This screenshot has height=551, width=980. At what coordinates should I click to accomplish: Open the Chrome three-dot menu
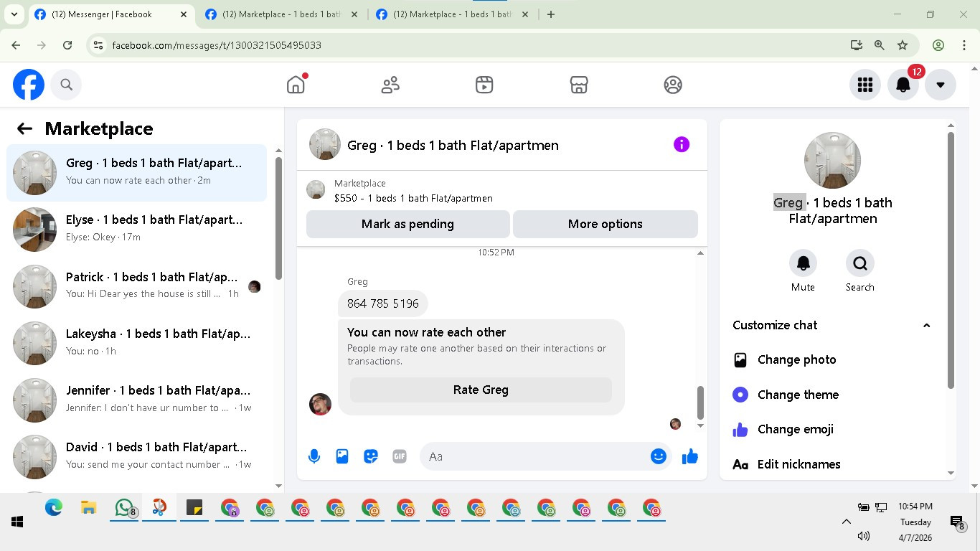(964, 45)
